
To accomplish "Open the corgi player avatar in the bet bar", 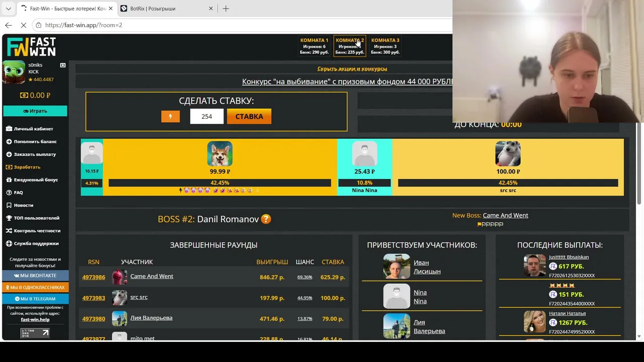I will 220,154.
